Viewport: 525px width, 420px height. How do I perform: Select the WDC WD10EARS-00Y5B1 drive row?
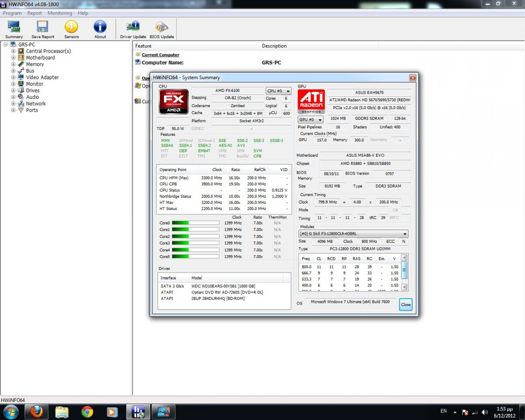224,286
